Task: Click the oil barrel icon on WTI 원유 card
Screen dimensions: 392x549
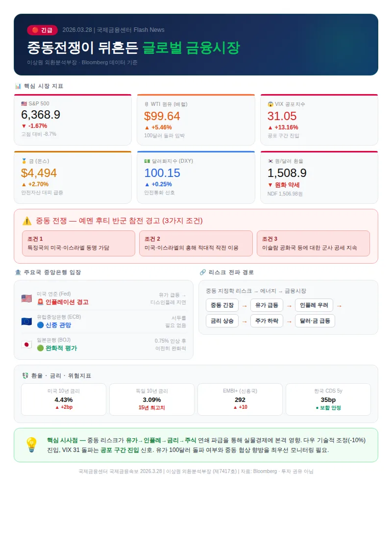Action: [147, 104]
